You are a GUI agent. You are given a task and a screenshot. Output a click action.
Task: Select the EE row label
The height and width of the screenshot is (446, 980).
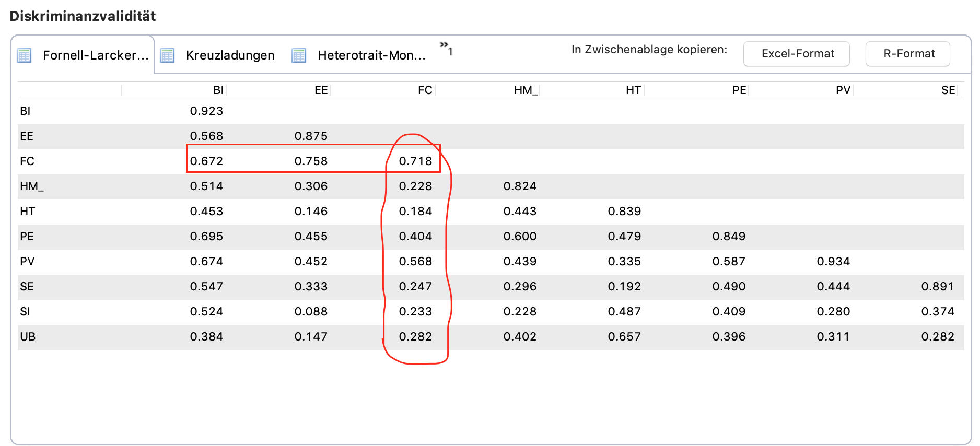(27, 136)
